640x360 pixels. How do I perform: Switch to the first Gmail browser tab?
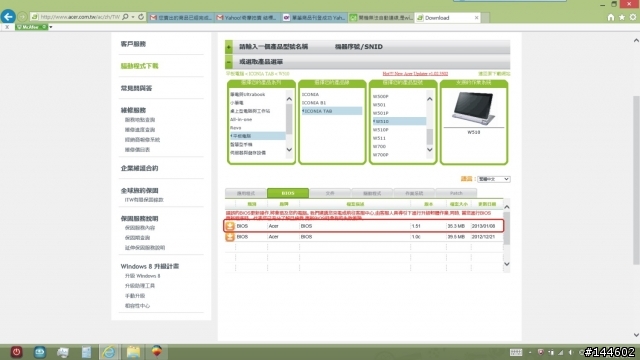click(x=180, y=18)
